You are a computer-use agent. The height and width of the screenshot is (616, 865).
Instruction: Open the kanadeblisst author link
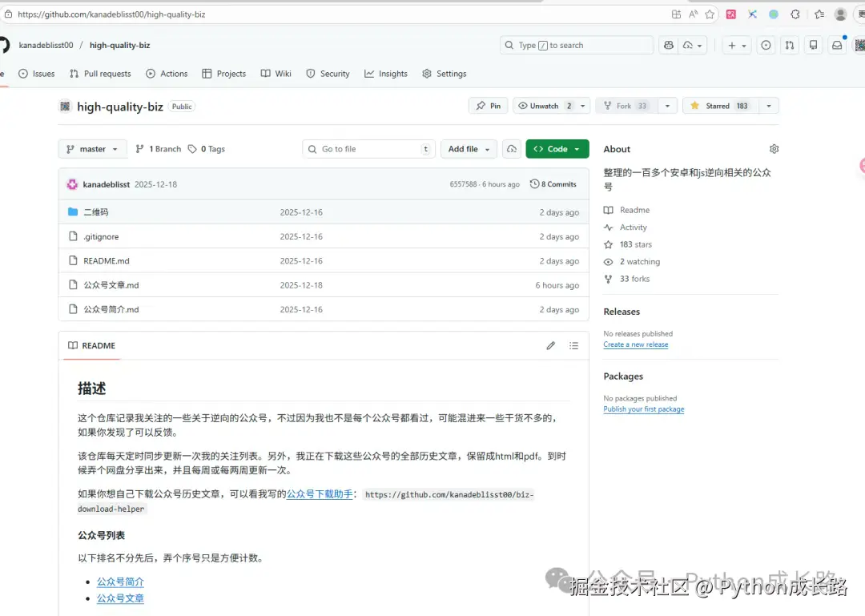[106, 184]
